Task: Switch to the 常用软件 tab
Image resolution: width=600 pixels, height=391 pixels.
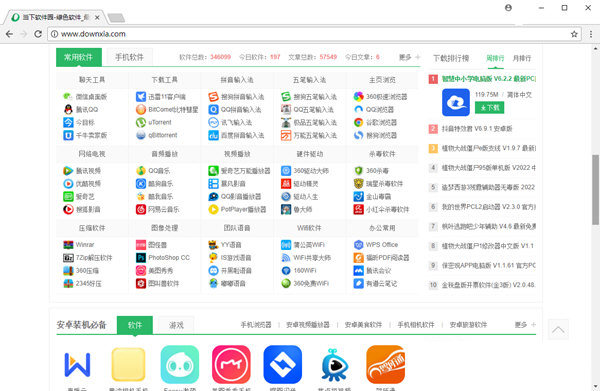Action: [79, 57]
